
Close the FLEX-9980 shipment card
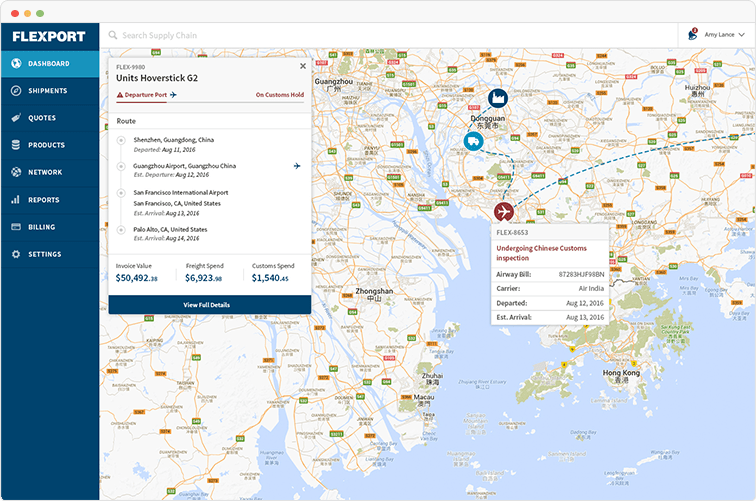pyautogui.click(x=303, y=66)
